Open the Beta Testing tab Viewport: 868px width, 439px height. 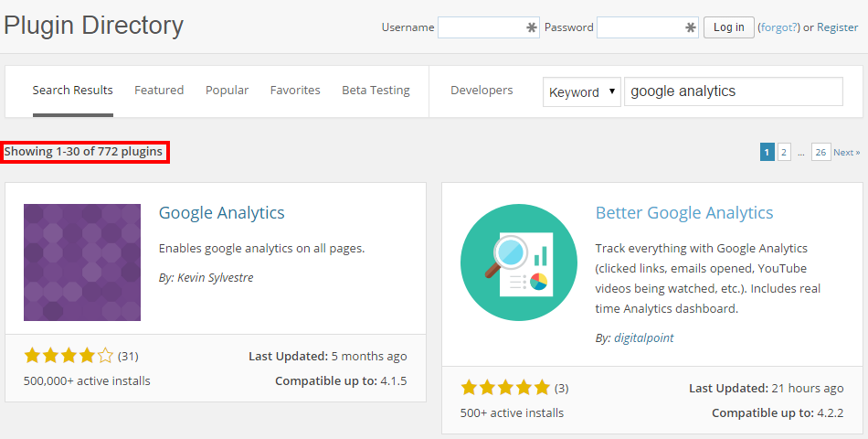click(376, 91)
